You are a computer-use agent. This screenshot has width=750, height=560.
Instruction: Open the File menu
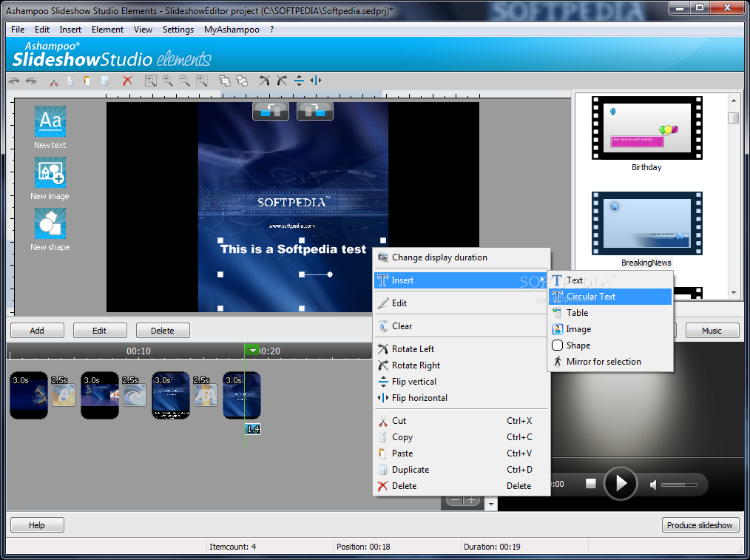tap(18, 30)
